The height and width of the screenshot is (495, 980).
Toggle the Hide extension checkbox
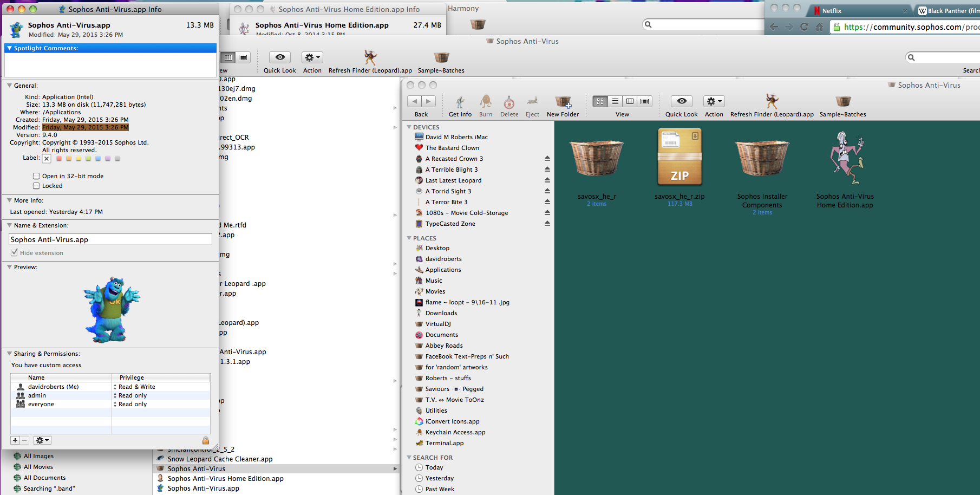click(14, 253)
